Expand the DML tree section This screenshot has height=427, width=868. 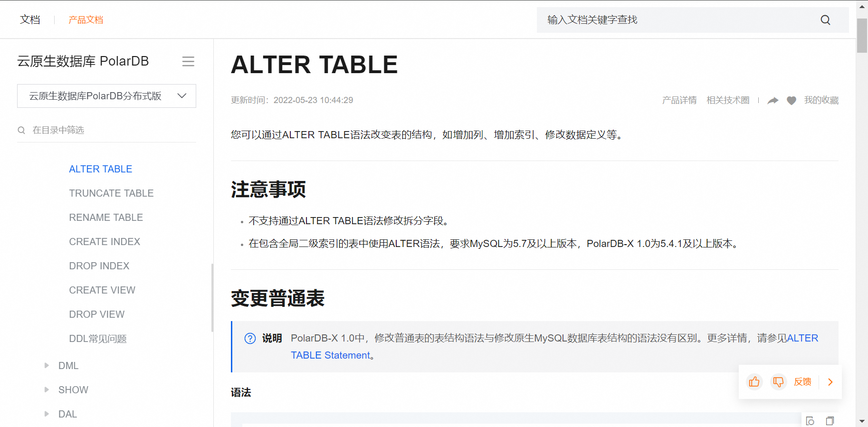(x=47, y=365)
